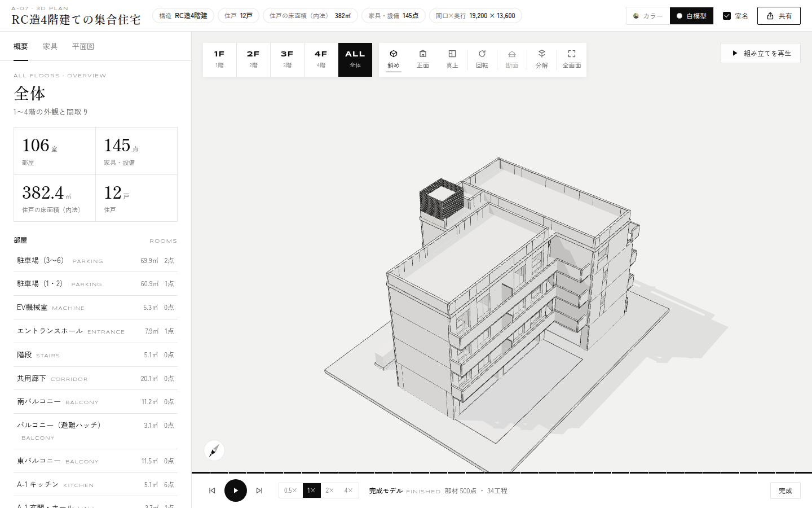
Task: Select the ALL 全体 floors tab
Action: pyautogui.click(x=355, y=59)
